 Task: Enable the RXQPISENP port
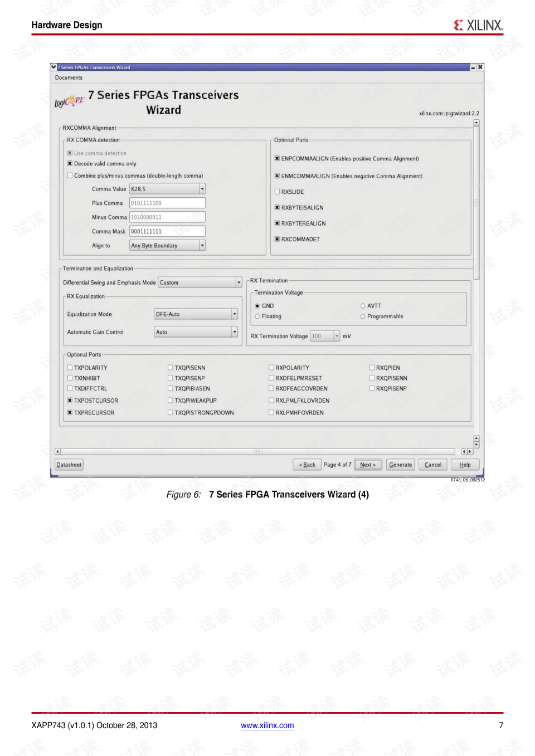tap(372, 389)
